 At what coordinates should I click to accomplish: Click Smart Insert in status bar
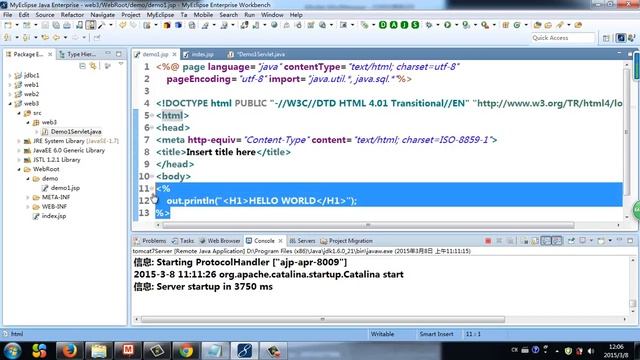(x=436, y=334)
